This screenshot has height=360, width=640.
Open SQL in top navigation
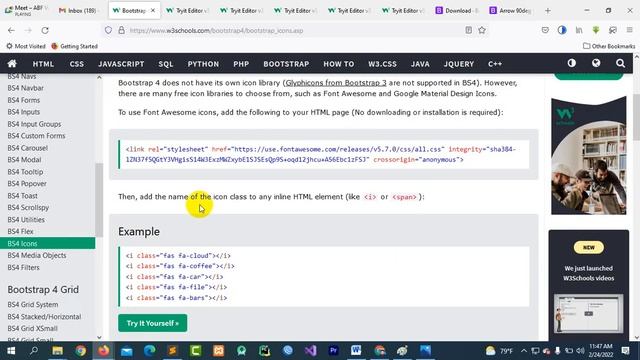(x=166, y=64)
